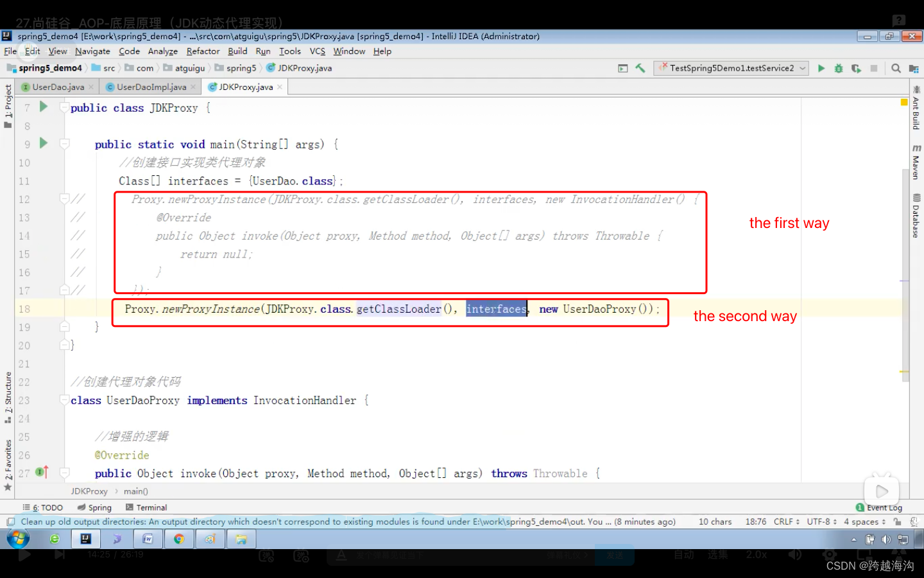Click the highlighted interfaces argument on line 18
This screenshot has height=578, width=924.
click(496, 309)
